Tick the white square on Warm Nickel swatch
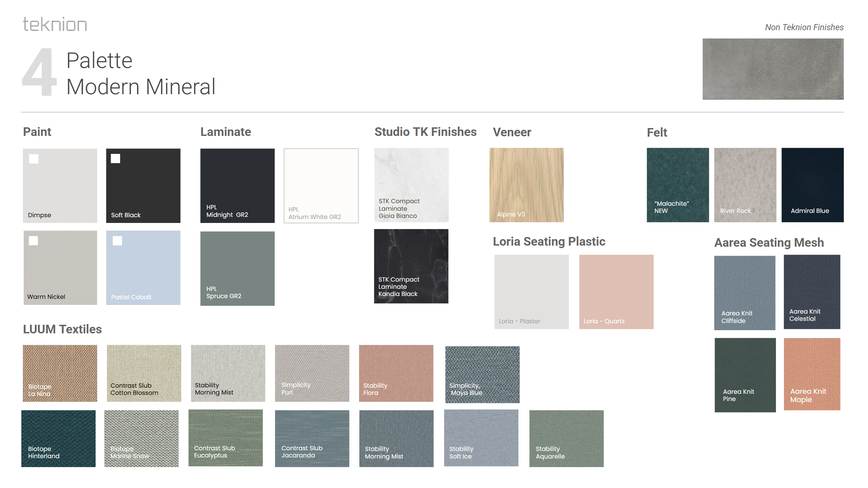 33,241
